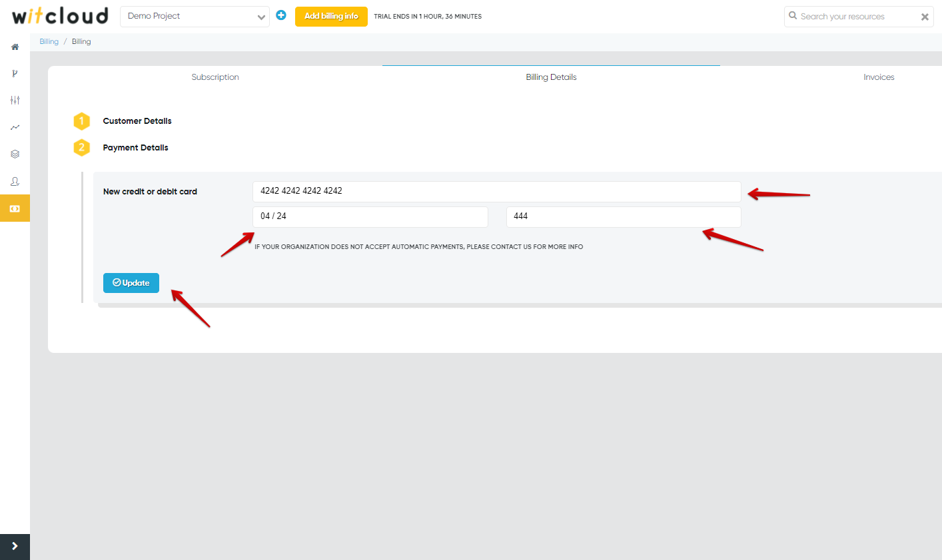
Task: Click the expiry date field 04 / 24
Action: point(370,217)
